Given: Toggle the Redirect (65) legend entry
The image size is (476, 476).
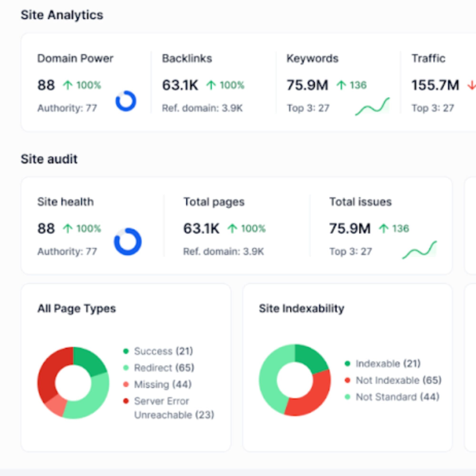Looking at the screenshot, I should [x=160, y=368].
